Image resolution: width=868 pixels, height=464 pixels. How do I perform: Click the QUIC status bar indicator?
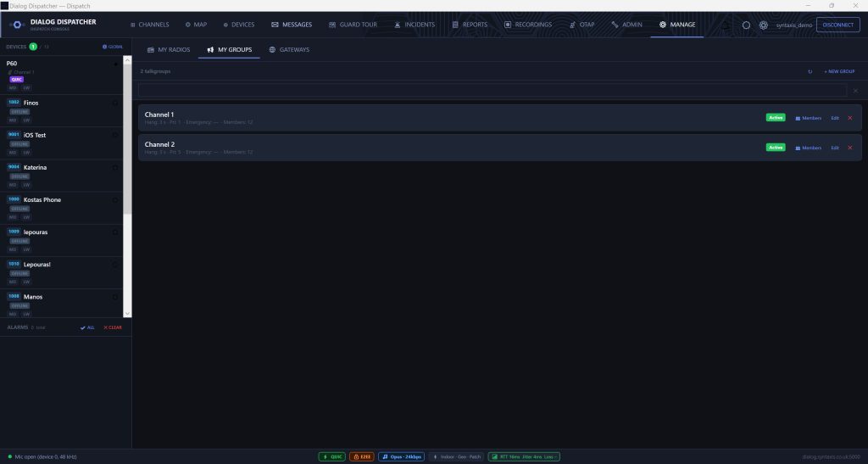[332, 457]
